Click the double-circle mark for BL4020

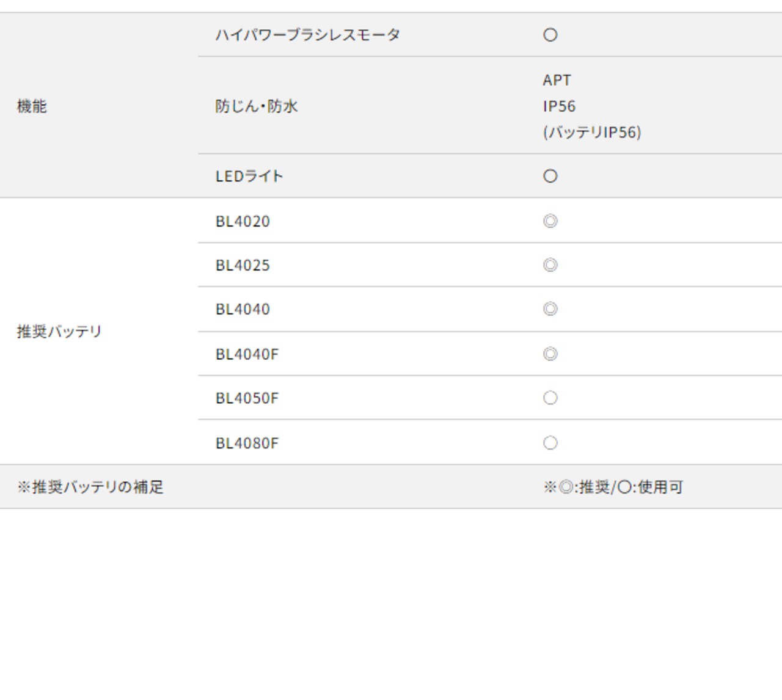point(550,221)
